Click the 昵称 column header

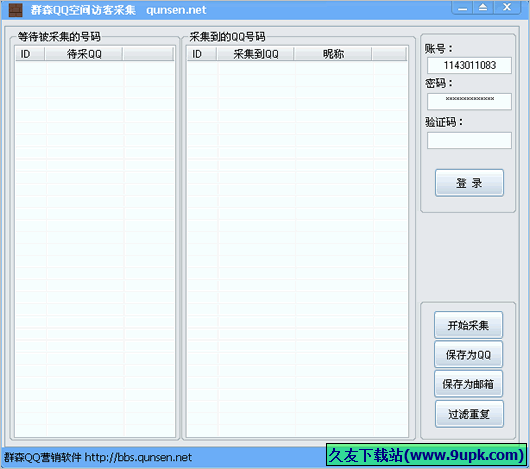pyautogui.click(x=333, y=54)
